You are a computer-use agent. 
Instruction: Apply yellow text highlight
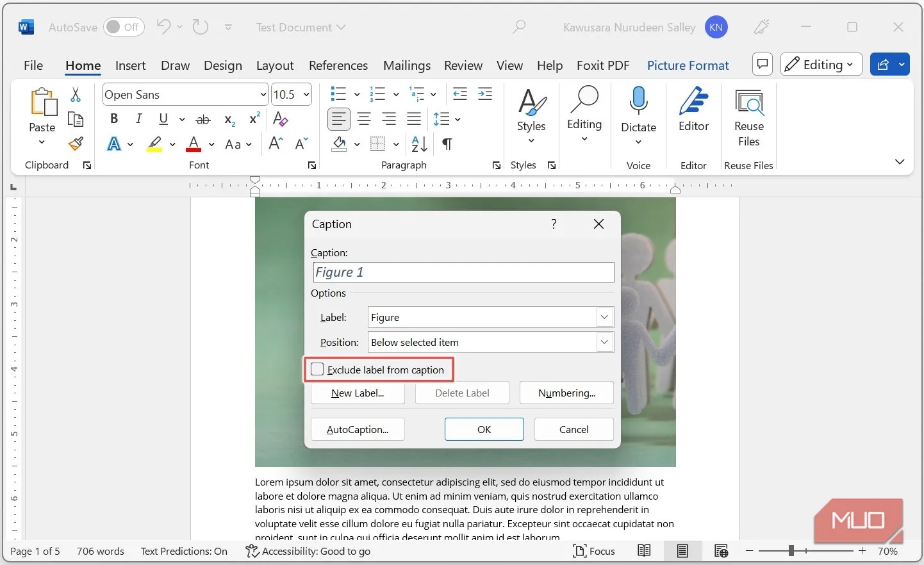[154, 144]
